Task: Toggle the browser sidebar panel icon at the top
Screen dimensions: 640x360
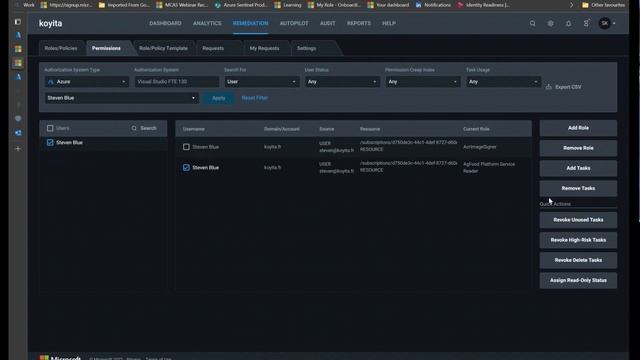Action: 18,22
